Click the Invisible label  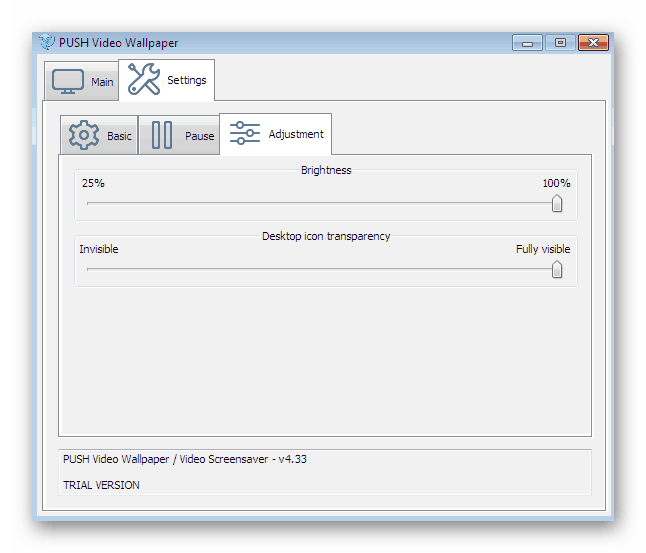(x=99, y=249)
